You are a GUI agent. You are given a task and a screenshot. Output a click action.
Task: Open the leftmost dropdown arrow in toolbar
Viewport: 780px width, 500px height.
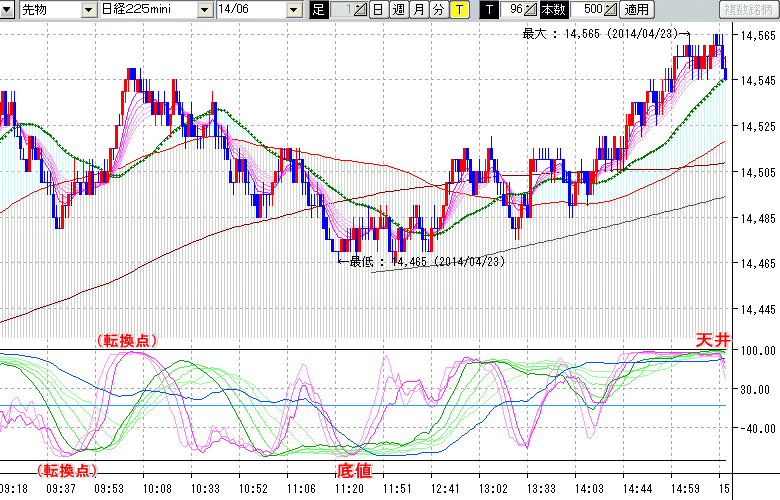[x=8, y=10]
